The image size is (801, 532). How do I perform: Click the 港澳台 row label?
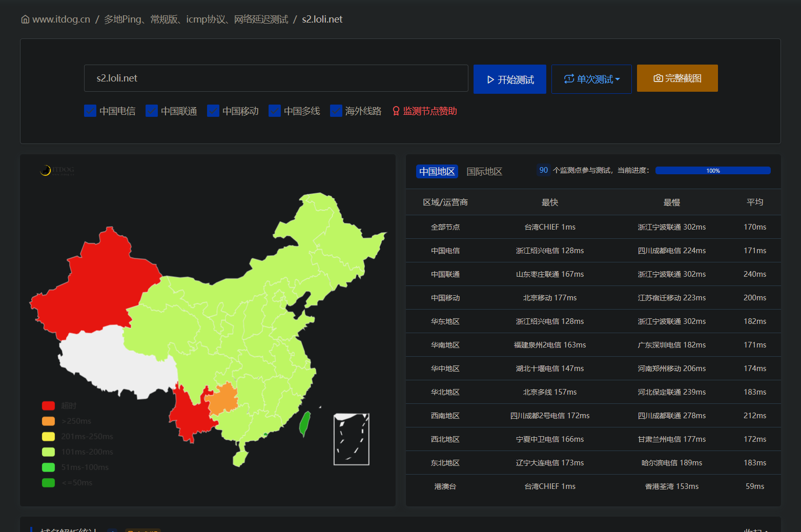pos(445,486)
